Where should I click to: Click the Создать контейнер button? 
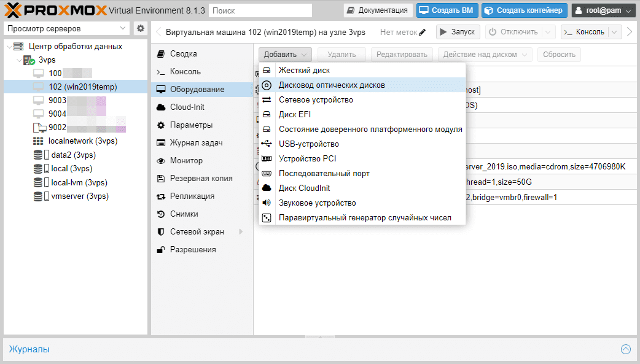[x=525, y=10]
